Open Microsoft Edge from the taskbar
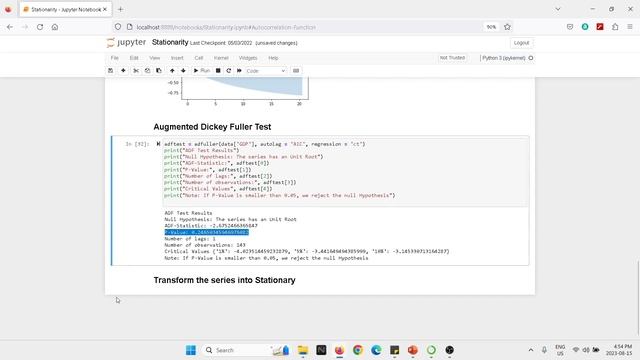 pyautogui.click(x=376, y=350)
